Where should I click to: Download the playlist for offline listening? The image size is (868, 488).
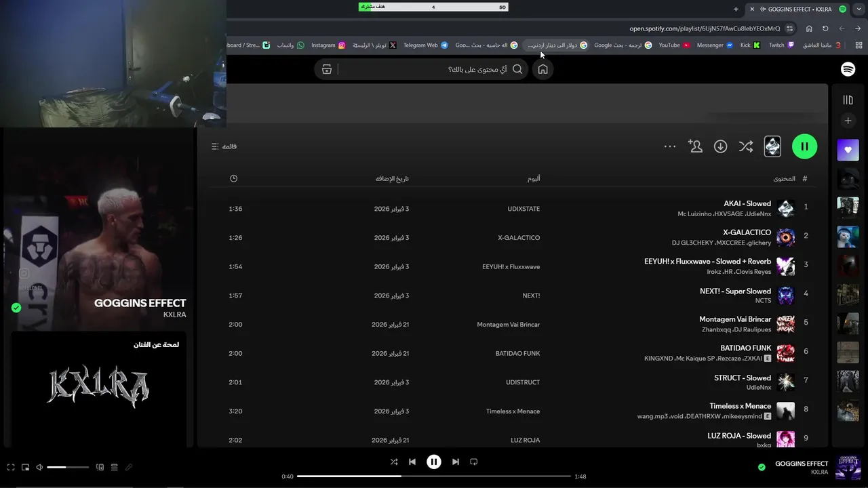[721, 146]
